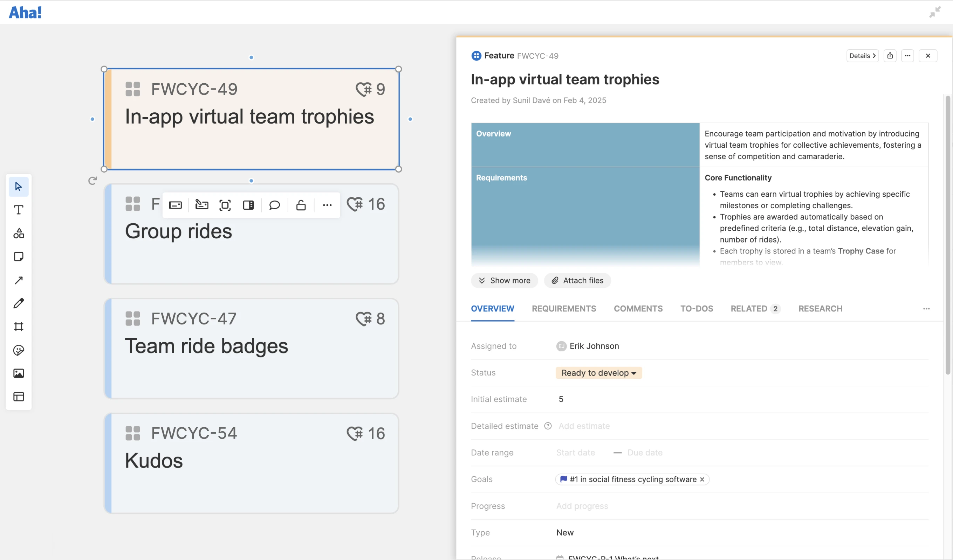Screen dimensions: 953x560
Task: Toggle the lock icon in floating toolbar
Action: tap(301, 205)
